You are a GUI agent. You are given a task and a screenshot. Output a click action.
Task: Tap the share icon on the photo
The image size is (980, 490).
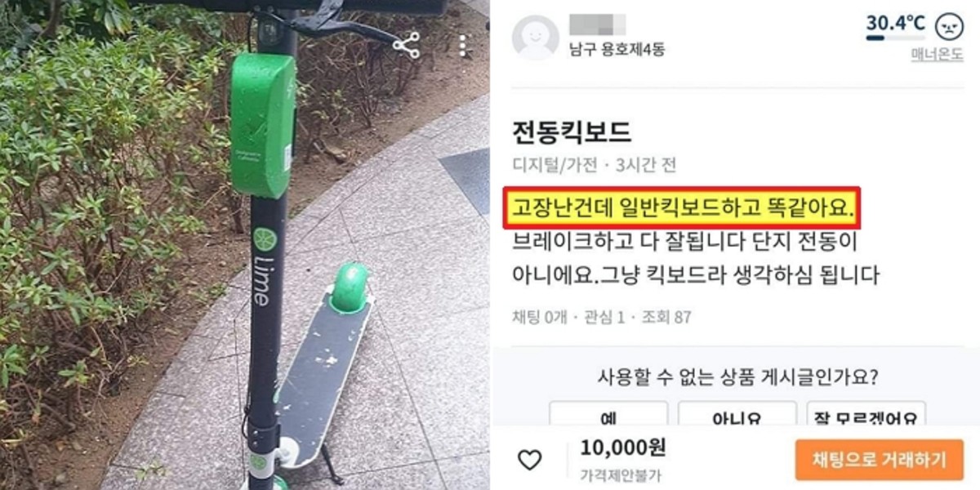[x=406, y=45]
